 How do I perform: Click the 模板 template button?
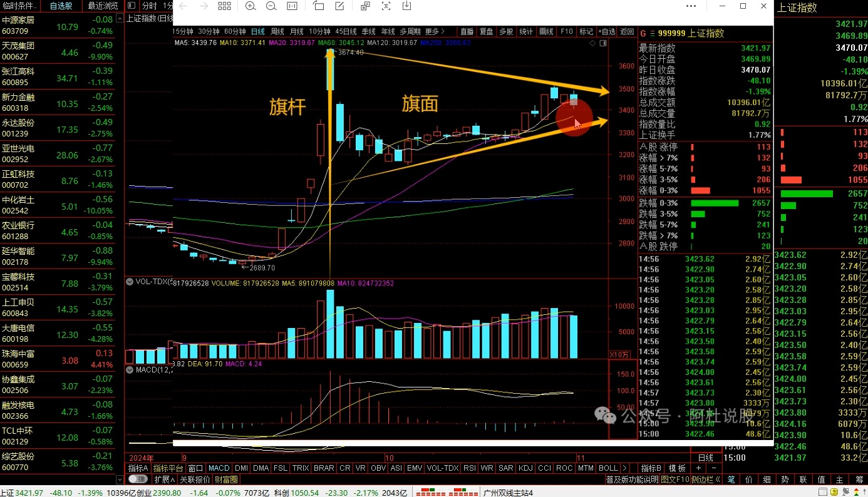[x=677, y=468]
